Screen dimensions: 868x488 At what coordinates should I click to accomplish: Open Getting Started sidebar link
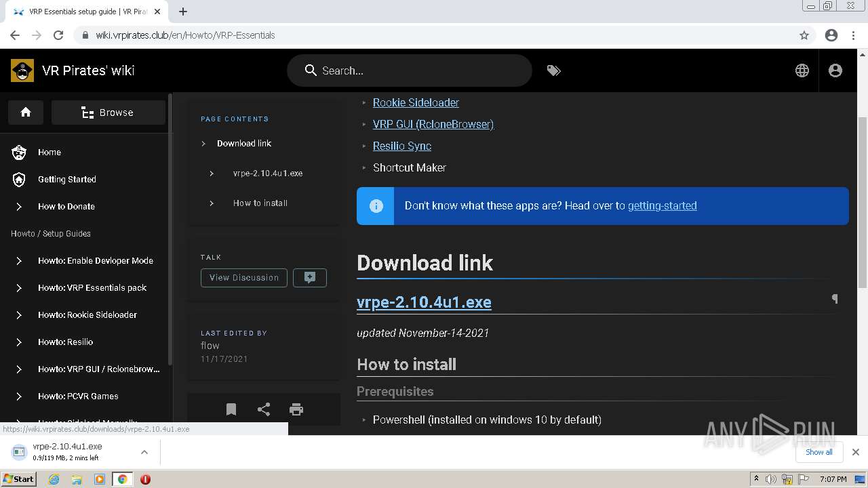(x=67, y=180)
